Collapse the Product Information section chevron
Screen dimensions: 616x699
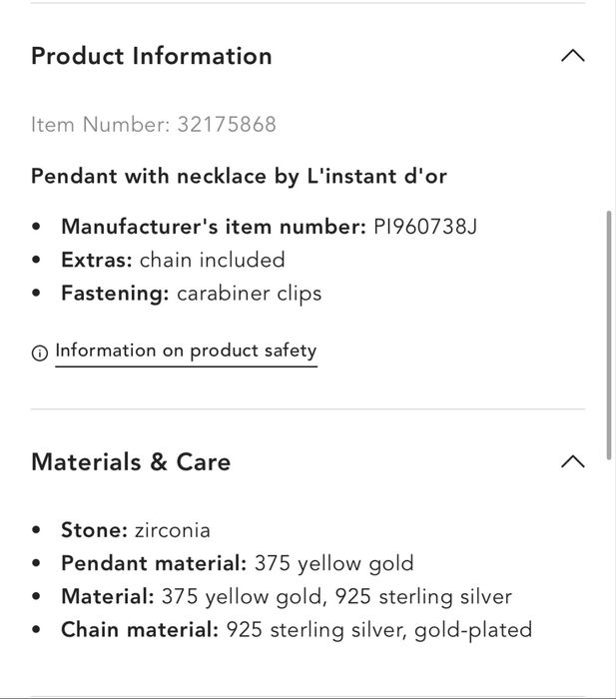pos(572,56)
